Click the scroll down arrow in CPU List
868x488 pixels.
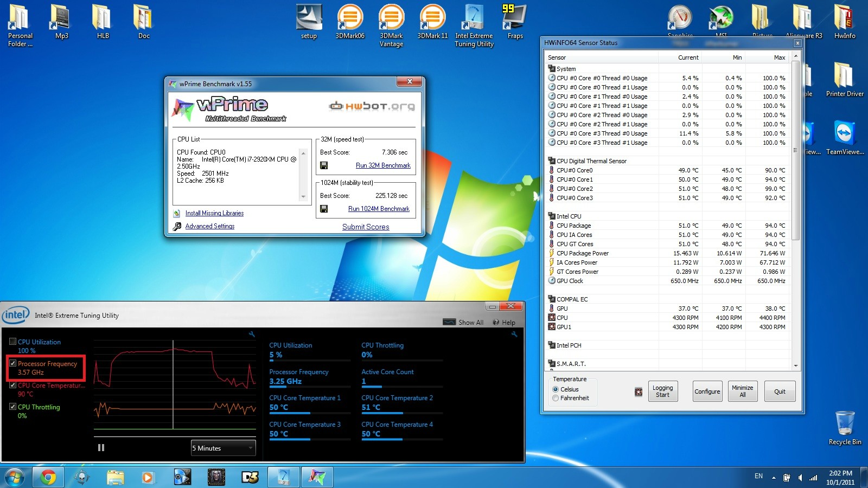(303, 197)
